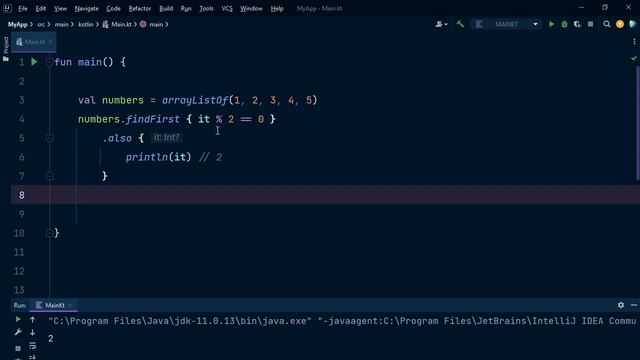Click on arrayListOf in line 3
640x360 pixels.
pyautogui.click(x=195, y=100)
